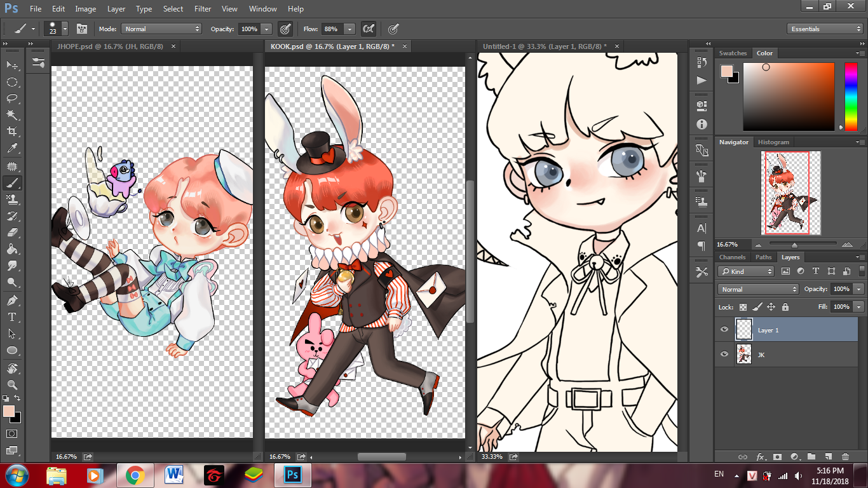Select the Lasso tool
Image resolution: width=868 pixels, height=488 pixels.
click(x=12, y=98)
